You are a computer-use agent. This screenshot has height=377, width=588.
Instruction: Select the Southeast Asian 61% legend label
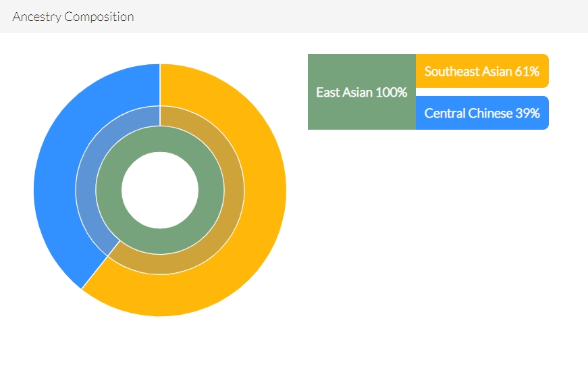click(482, 71)
